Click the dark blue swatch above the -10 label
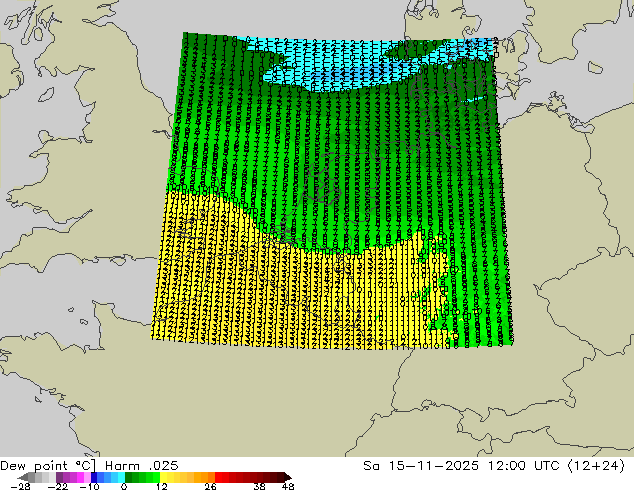 point(94,477)
